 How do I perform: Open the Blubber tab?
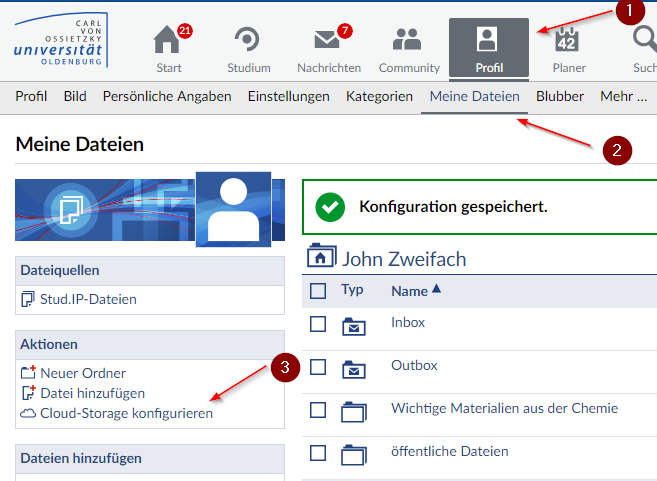click(x=560, y=96)
